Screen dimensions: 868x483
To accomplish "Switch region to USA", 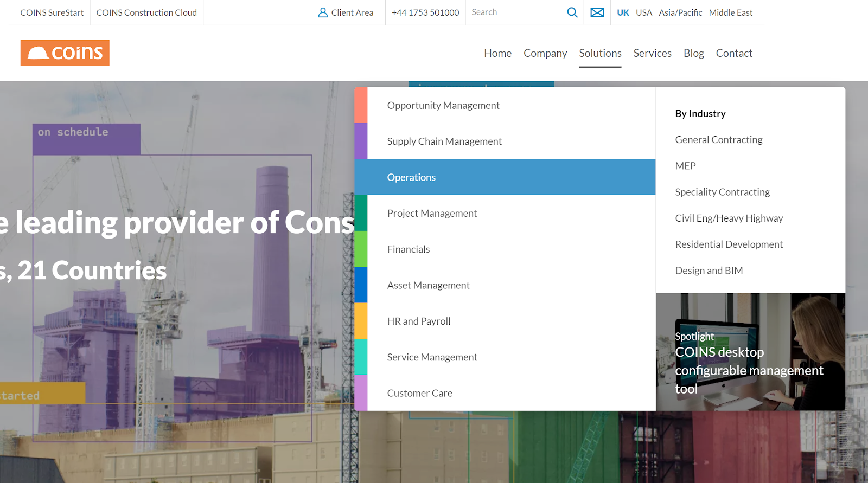I will tap(643, 12).
